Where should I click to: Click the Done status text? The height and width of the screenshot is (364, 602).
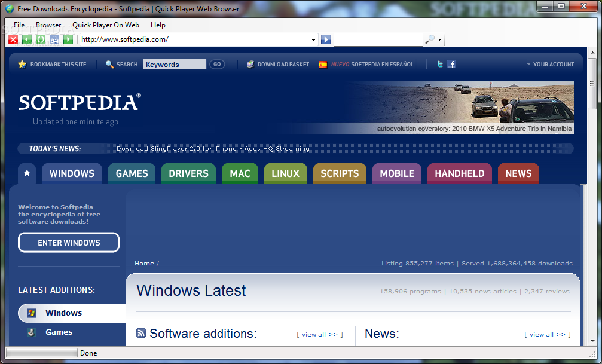tap(88, 353)
